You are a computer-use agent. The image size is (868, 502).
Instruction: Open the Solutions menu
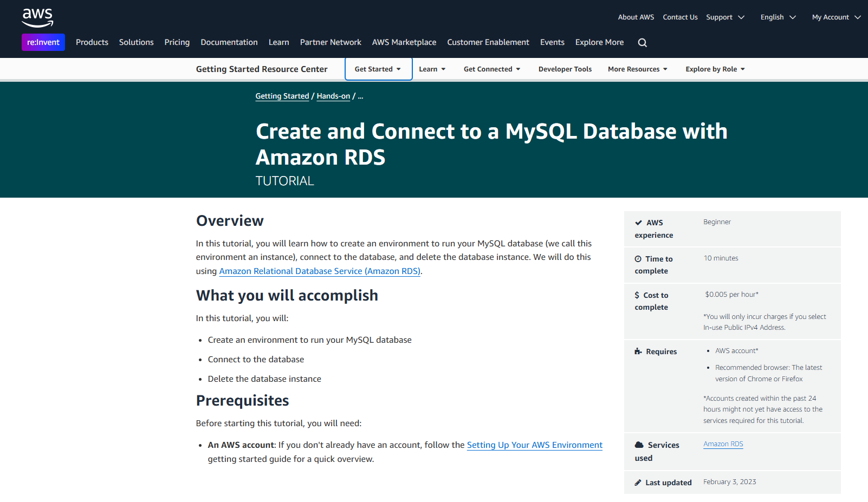[x=137, y=42]
